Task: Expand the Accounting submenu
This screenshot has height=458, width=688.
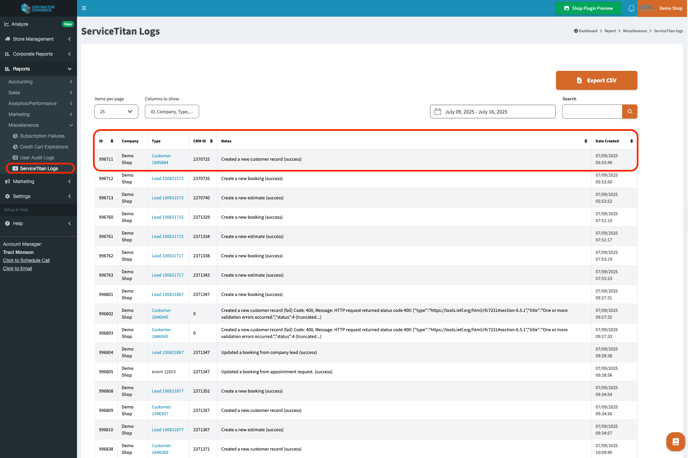Action: 38,82
